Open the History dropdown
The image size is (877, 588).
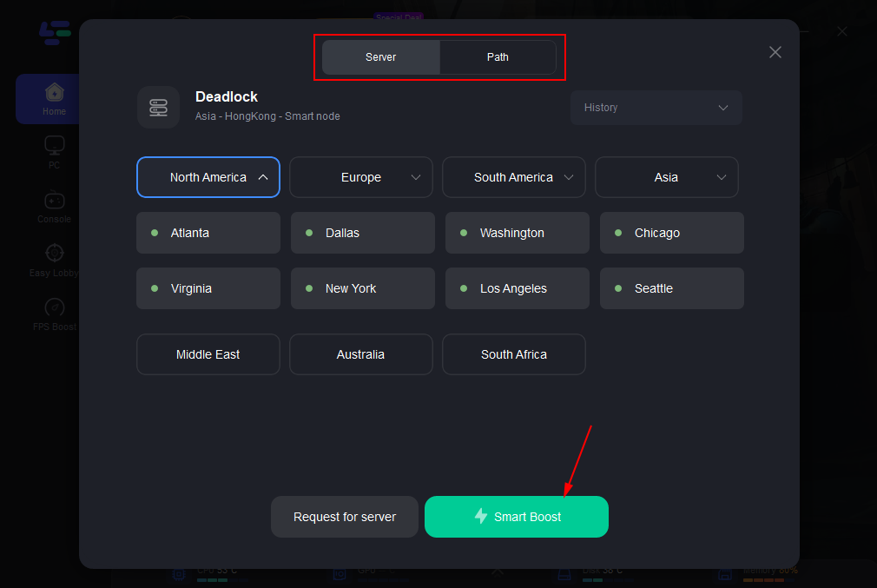click(x=656, y=108)
